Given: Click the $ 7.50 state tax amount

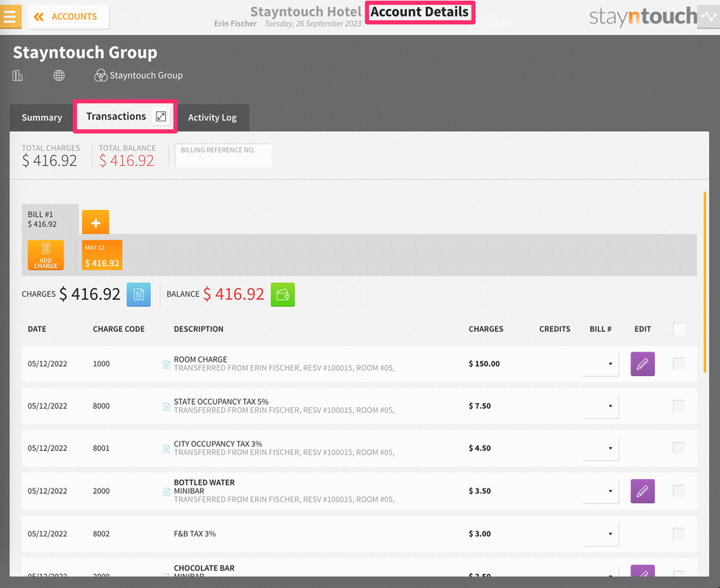Looking at the screenshot, I should 480,406.
